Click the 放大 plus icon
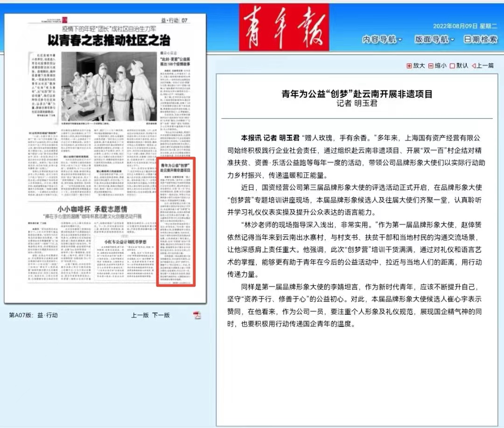Image resolution: width=504 pixels, height=428 pixels. coord(409,66)
